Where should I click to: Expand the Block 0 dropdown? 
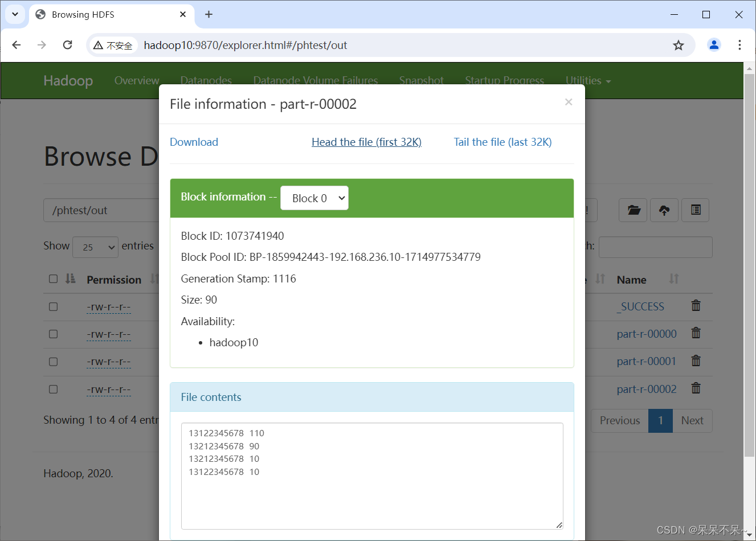[x=314, y=198]
